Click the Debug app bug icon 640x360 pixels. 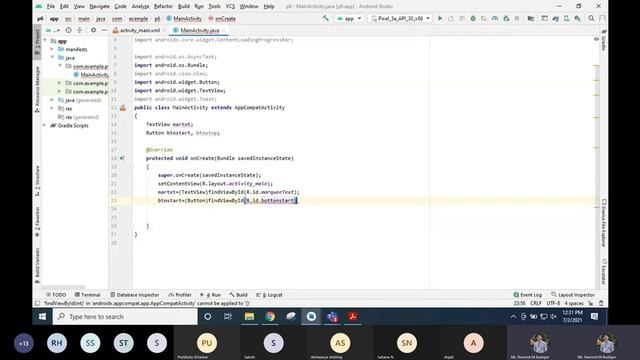[x=473, y=18]
